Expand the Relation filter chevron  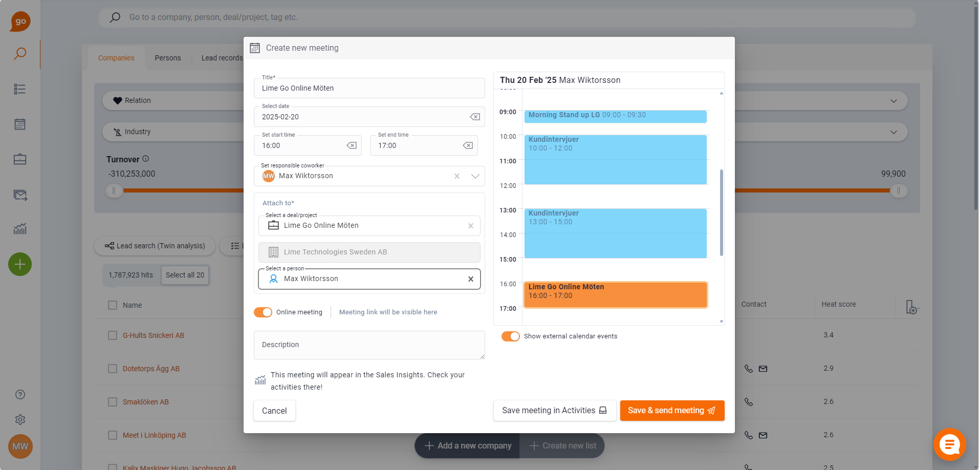(x=894, y=101)
